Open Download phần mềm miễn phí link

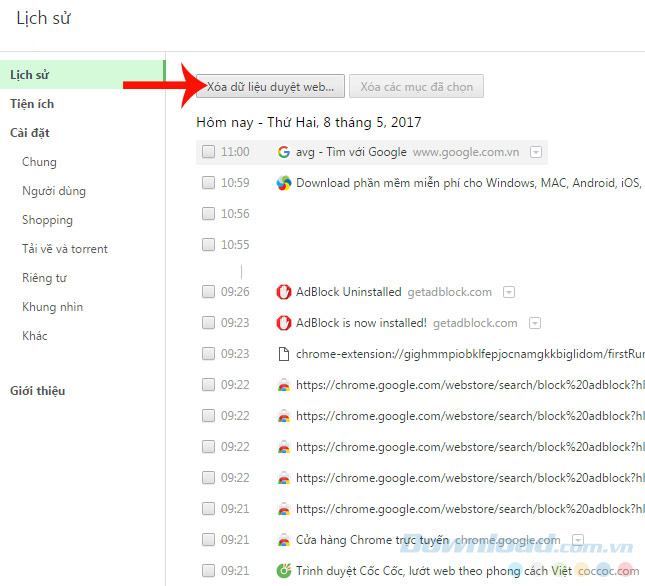468,183
